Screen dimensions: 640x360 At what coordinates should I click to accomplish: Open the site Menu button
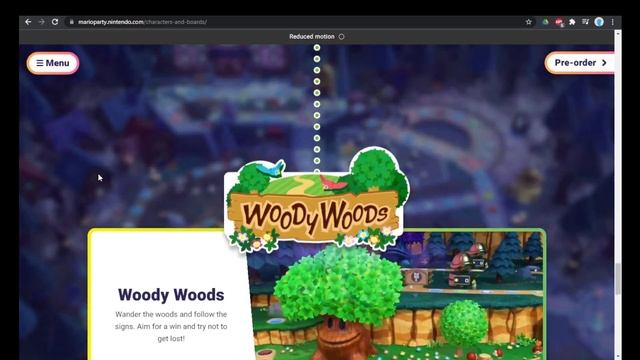53,63
